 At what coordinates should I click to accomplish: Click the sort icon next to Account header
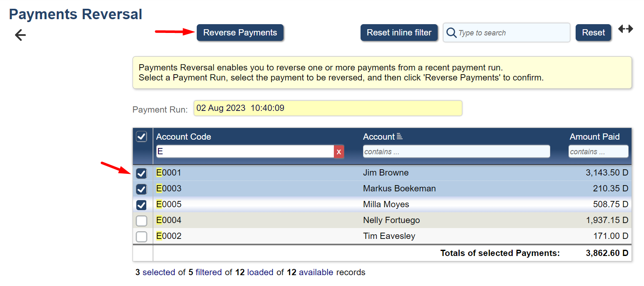[x=399, y=136]
